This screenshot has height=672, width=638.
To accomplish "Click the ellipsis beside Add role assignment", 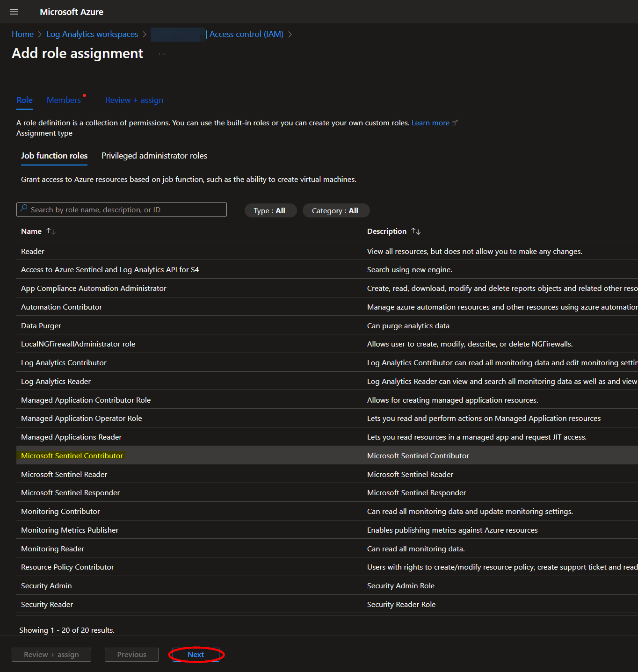I will (x=162, y=54).
